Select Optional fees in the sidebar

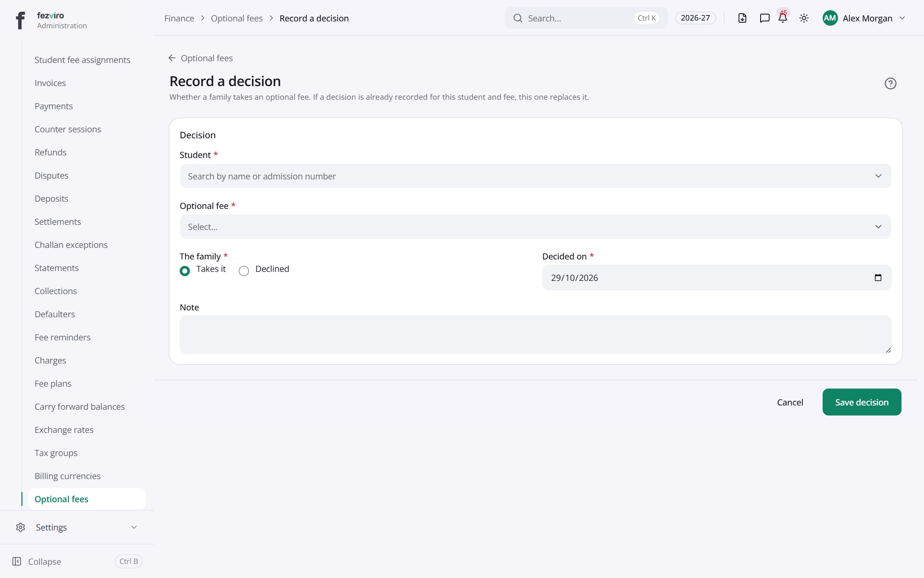point(87,499)
